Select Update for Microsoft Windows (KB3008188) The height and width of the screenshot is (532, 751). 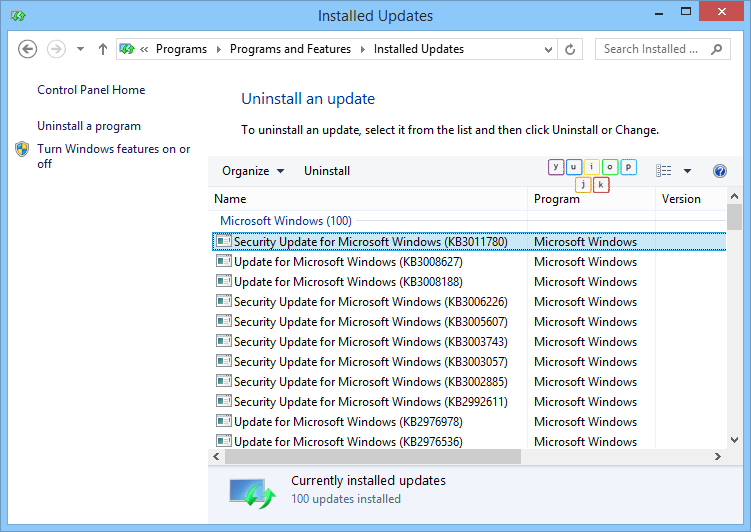469,282
